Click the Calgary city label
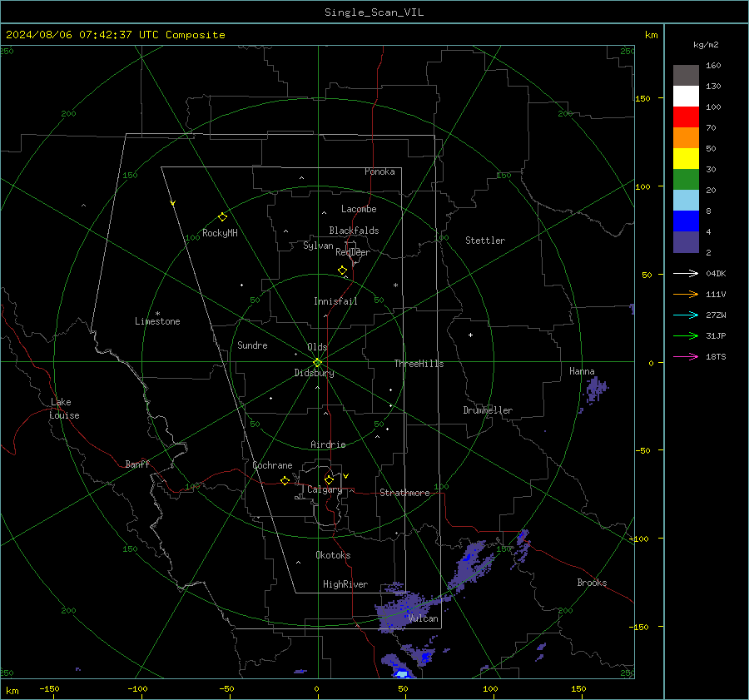Screen dimensions: 749x700 (x=325, y=489)
